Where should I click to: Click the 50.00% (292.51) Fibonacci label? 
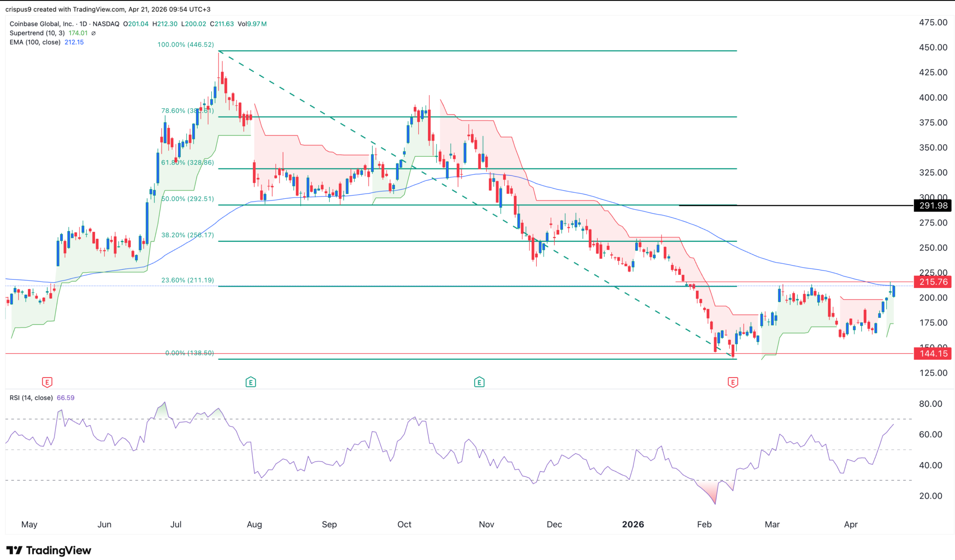tap(188, 198)
